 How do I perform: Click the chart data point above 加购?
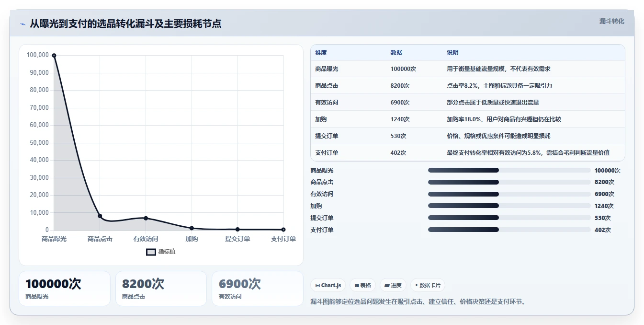click(192, 228)
